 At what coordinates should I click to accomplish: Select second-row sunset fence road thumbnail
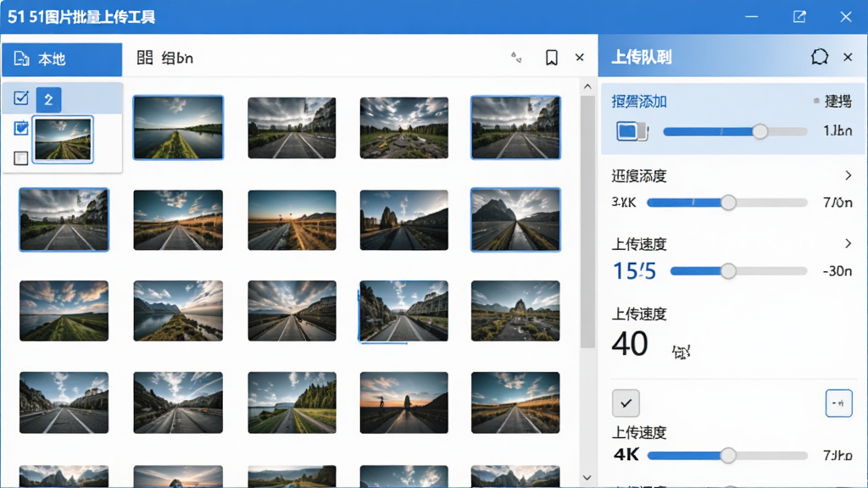coord(292,220)
